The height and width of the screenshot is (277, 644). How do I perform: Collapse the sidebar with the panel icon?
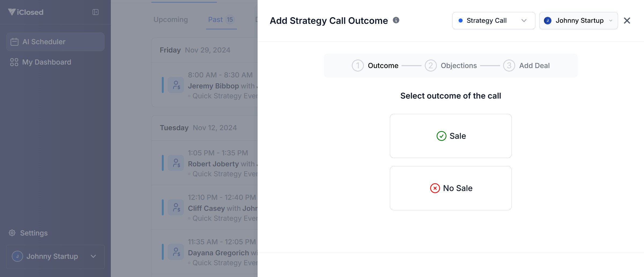pyautogui.click(x=96, y=12)
